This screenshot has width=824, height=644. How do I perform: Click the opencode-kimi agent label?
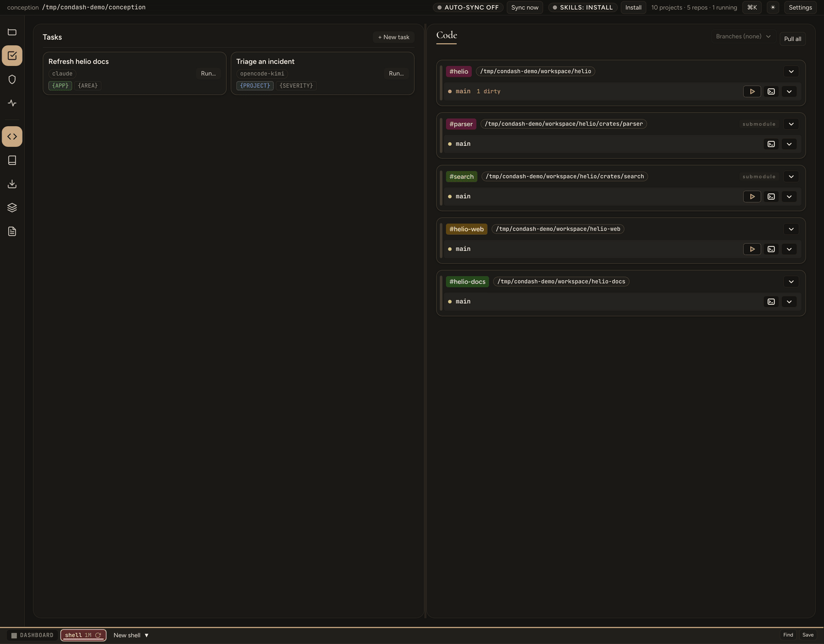click(262, 74)
